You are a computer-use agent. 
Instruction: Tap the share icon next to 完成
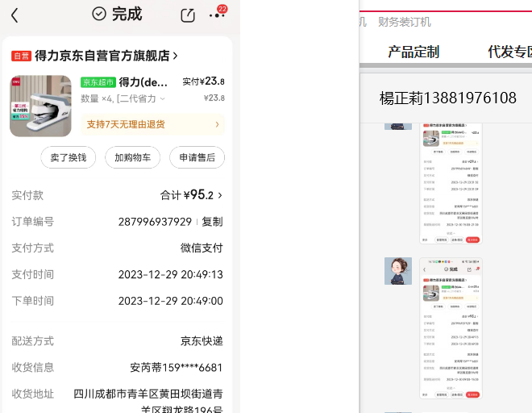188,15
